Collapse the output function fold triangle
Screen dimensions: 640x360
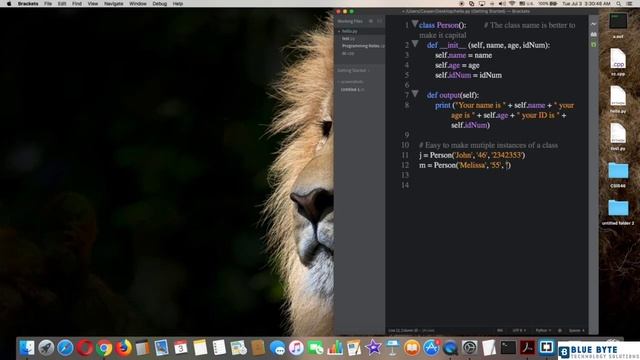(415, 94)
